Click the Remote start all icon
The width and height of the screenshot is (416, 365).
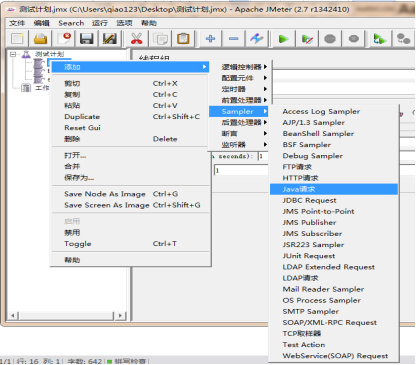click(380, 39)
